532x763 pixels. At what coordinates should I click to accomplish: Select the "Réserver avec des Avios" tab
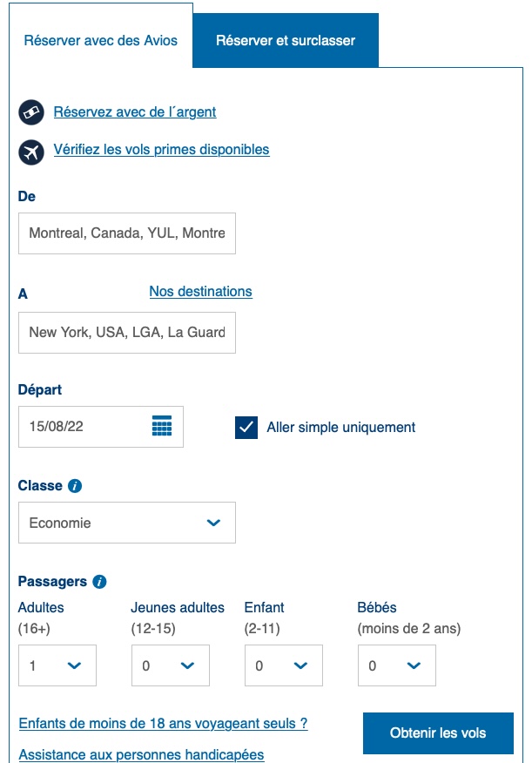[x=101, y=39]
